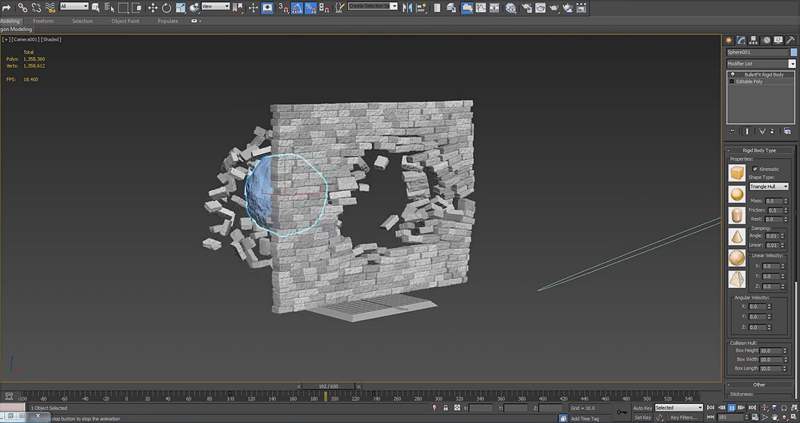800x423 pixels.
Task: Toggle Bullet Rigid Body modifier visibility bulb
Action: [x=732, y=75]
